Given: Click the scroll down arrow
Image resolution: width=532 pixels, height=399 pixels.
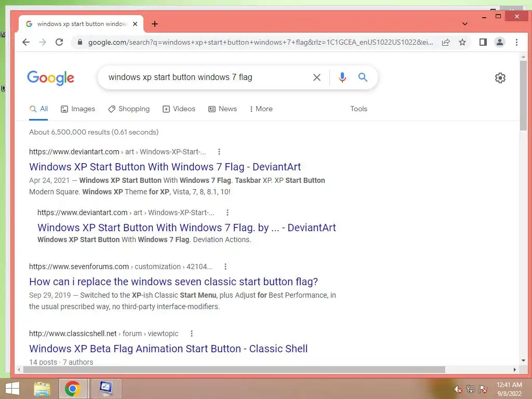Looking at the screenshot, I should pos(523,361).
